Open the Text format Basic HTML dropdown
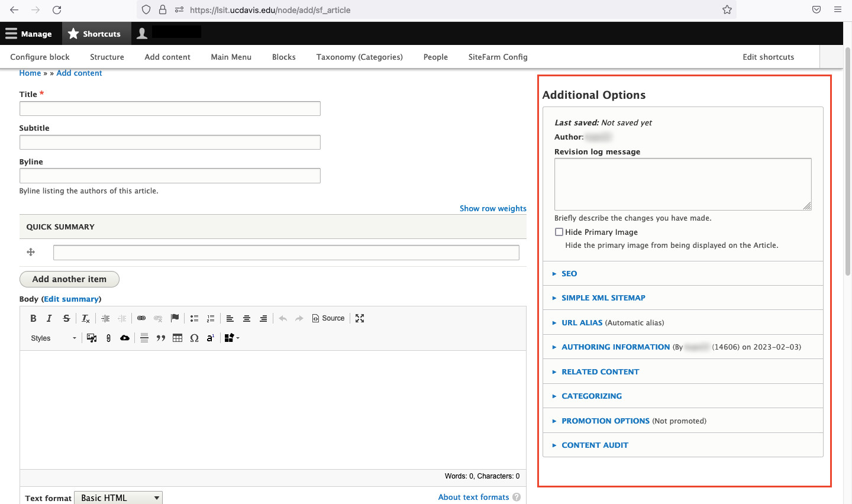The width and height of the screenshot is (852, 504). (x=118, y=497)
